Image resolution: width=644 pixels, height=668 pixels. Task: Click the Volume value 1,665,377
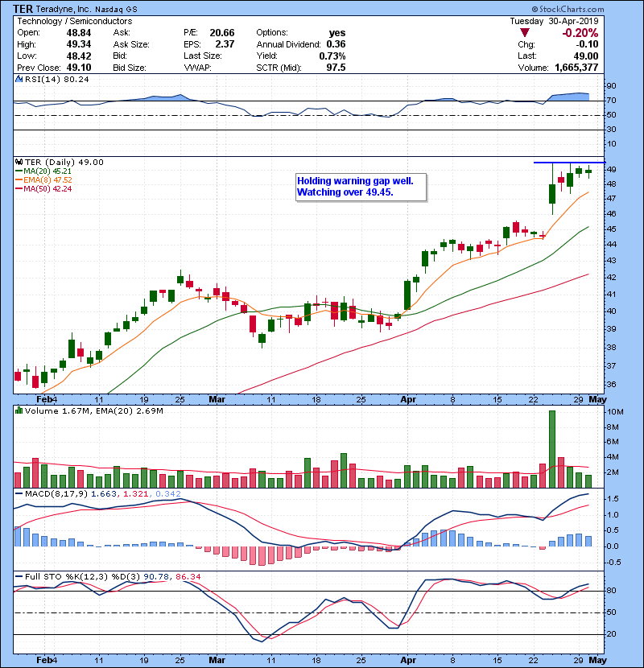tap(576, 68)
